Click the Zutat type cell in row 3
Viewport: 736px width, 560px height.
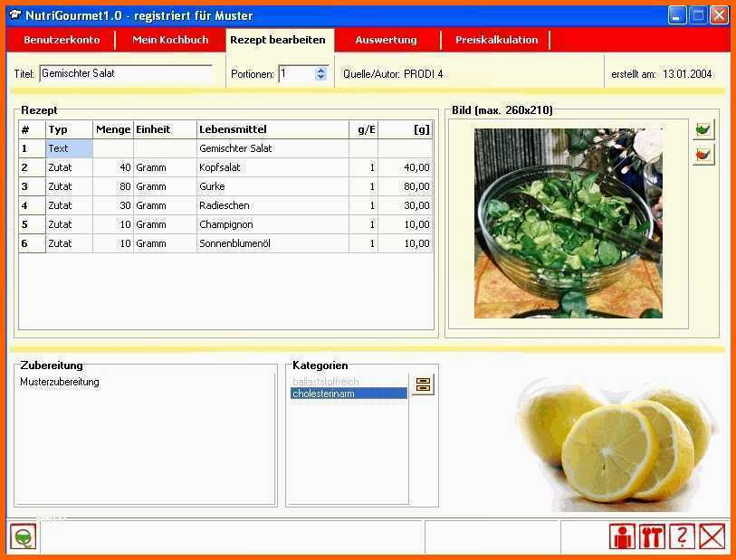[69, 186]
